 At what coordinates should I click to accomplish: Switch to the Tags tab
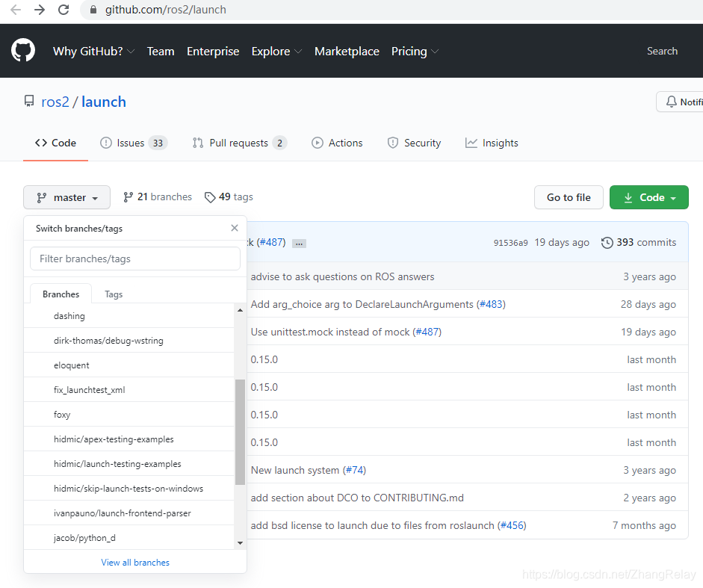[x=113, y=294]
